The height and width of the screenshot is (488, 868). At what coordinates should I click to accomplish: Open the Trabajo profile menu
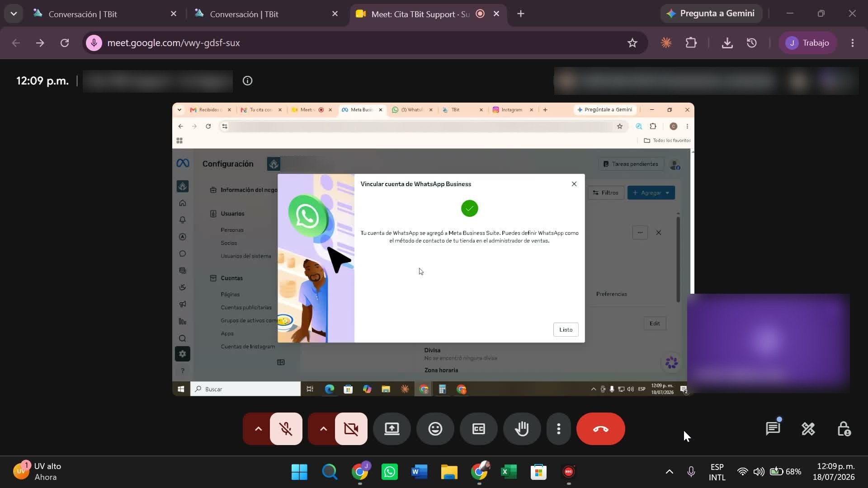[x=807, y=43]
